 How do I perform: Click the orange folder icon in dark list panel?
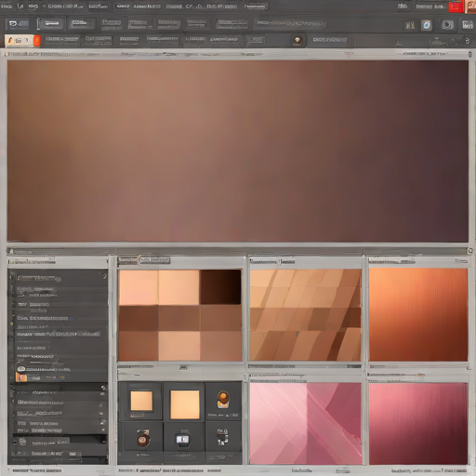(x=21, y=377)
